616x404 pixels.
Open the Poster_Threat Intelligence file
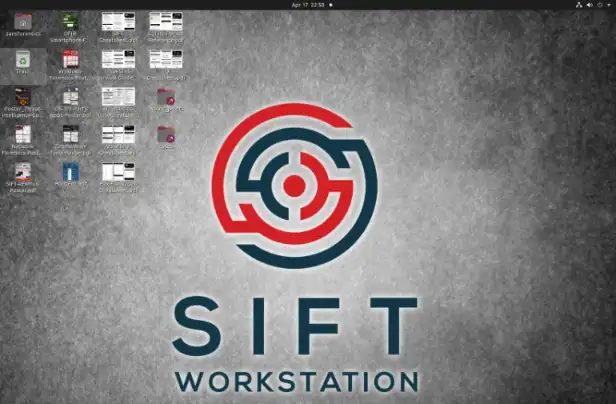tap(22, 97)
